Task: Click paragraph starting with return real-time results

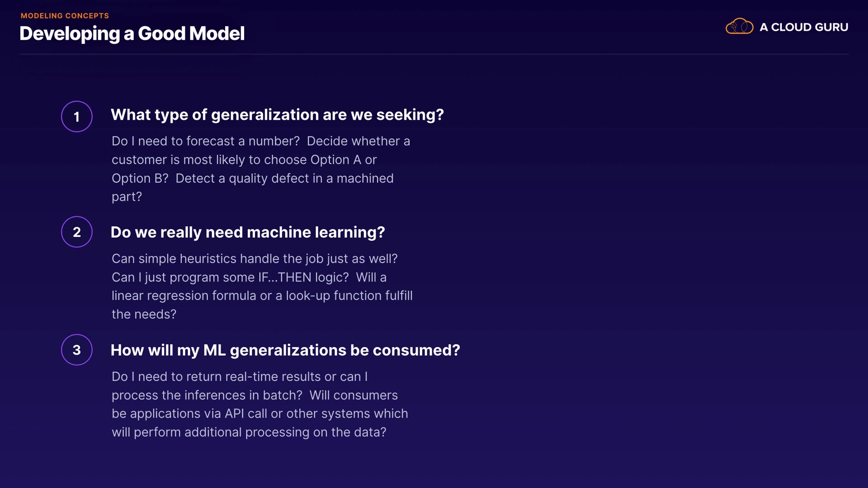Action: 259,404
